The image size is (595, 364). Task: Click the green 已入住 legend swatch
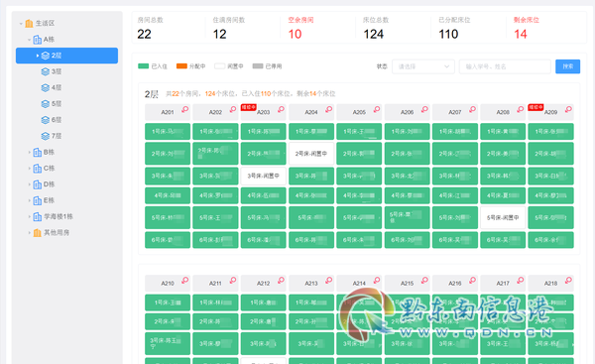[144, 66]
